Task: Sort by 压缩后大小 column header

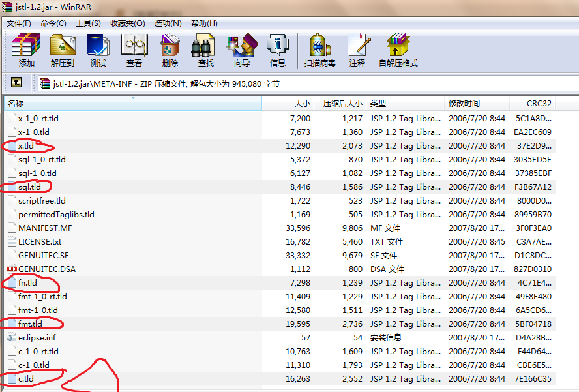Action: pyautogui.click(x=340, y=104)
